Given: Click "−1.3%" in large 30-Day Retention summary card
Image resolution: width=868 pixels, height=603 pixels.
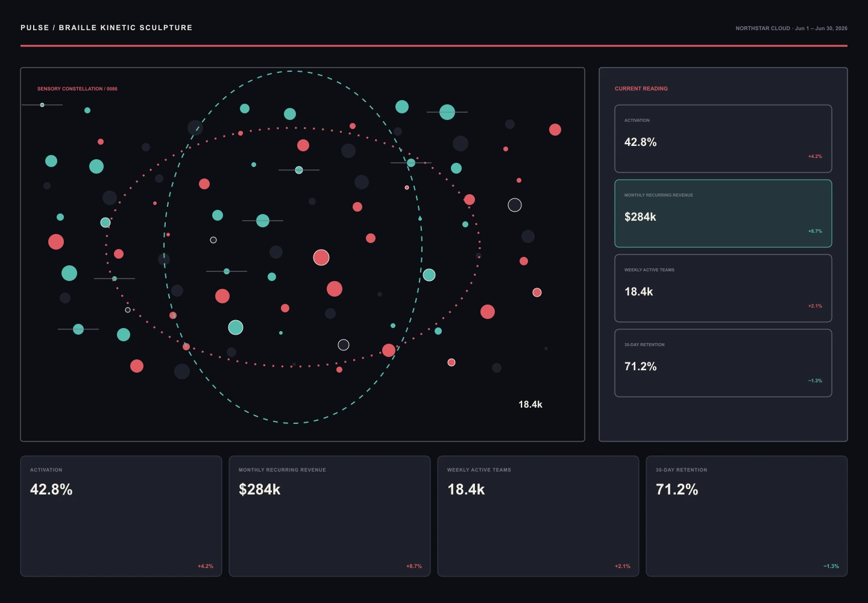Looking at the screenshot, I should (831, 566).
